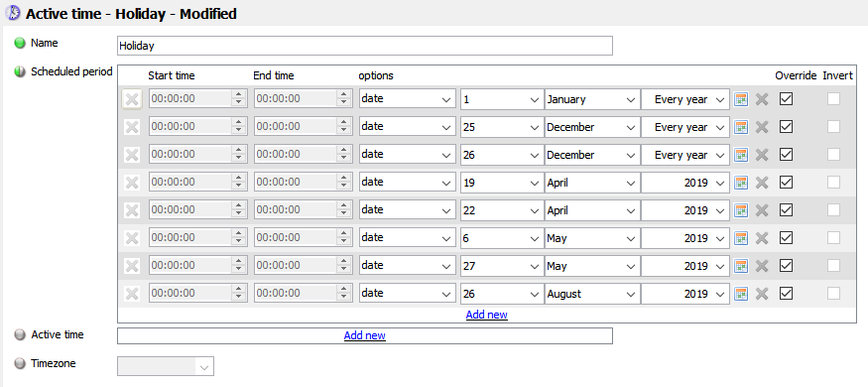
Task: Clear the date options on the 26 August row
Action: (762, 294)
